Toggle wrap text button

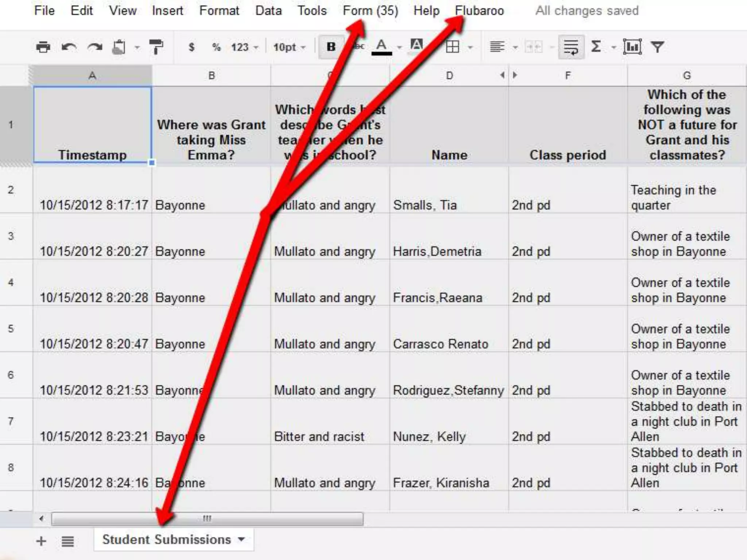[571, 47]
